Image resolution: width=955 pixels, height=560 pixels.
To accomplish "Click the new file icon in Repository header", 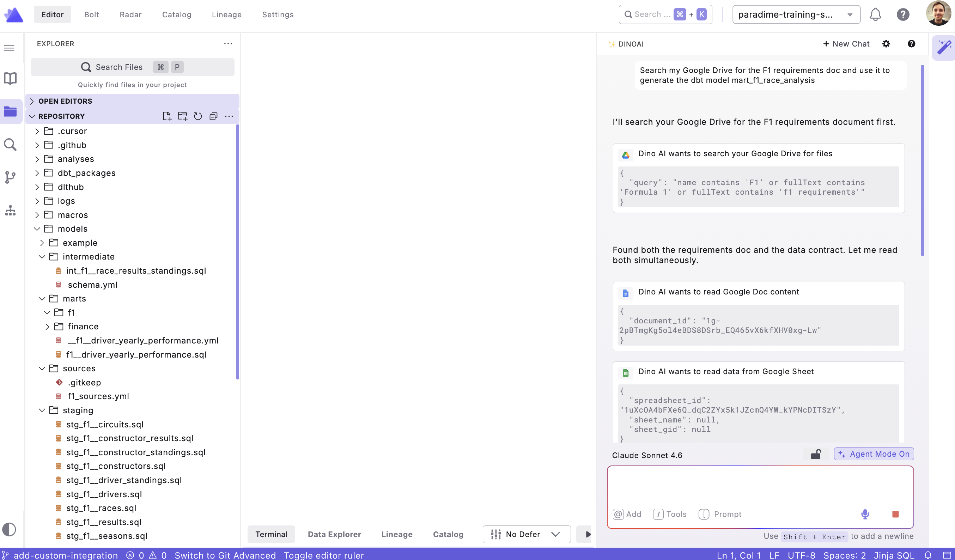I will pos(167,116).
